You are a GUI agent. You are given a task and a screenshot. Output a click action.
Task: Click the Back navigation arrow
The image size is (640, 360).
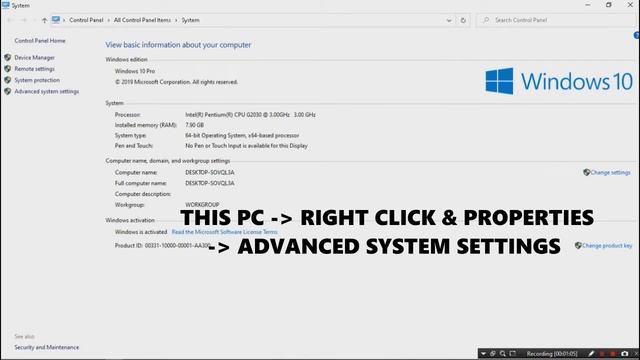(10, 20)
